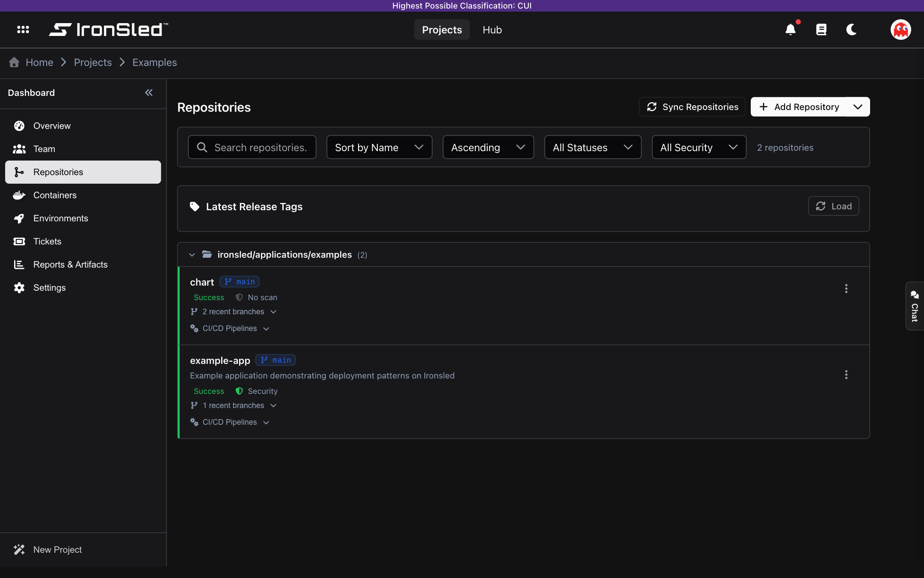This screenshot has width=924, height=578.
Task: Open the apps grid launcher icon
Action: pos(23,30)
